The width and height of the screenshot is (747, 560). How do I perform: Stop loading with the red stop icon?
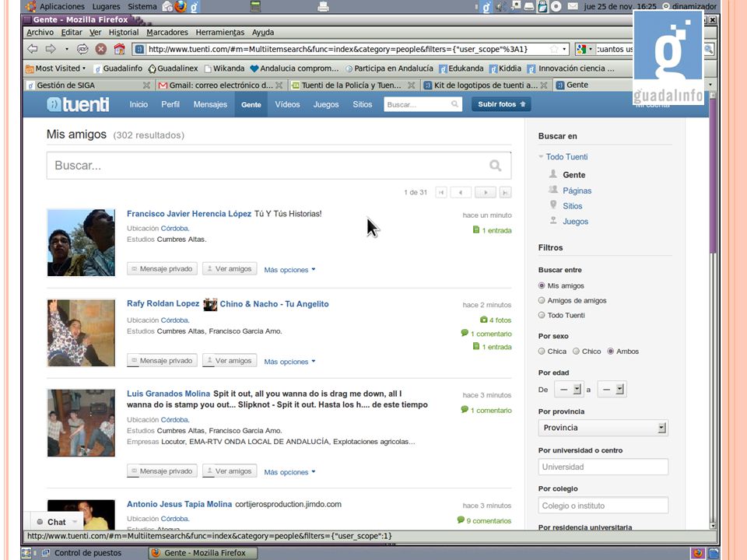click(x=100, y=48)
